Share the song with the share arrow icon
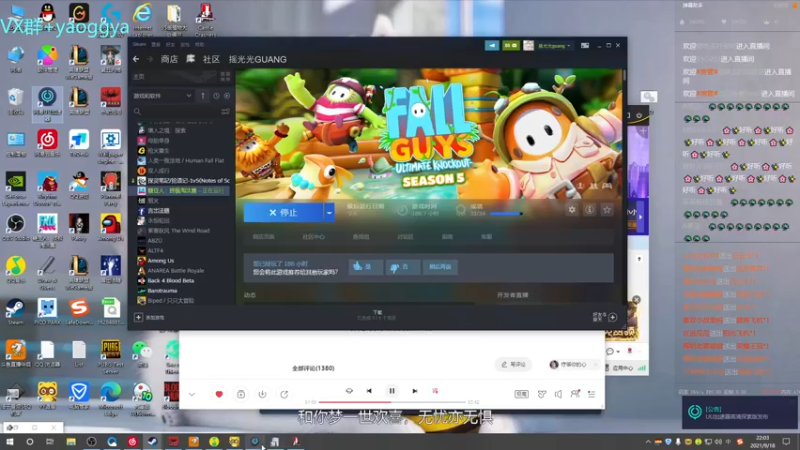 point(284,394)
